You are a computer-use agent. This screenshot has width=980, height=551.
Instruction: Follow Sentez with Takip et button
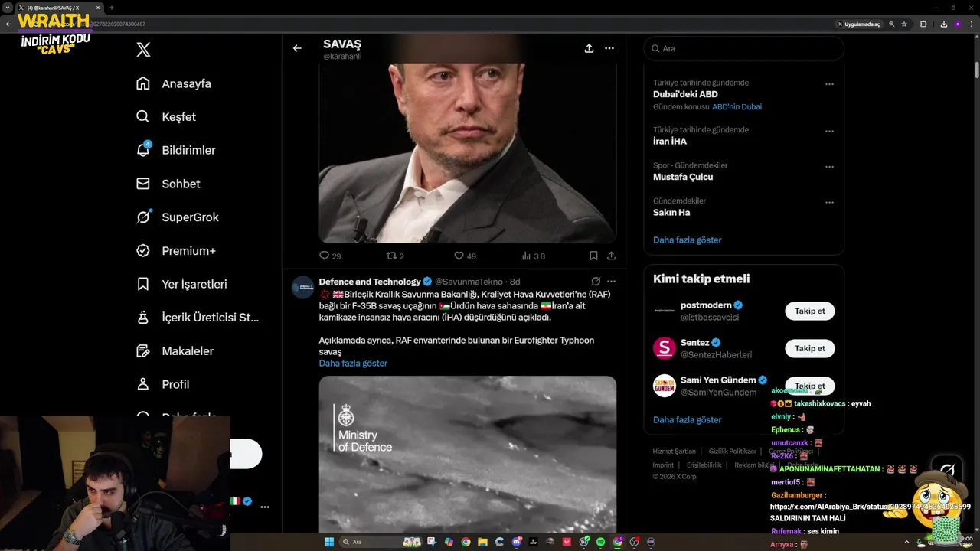tap(809, 348)
